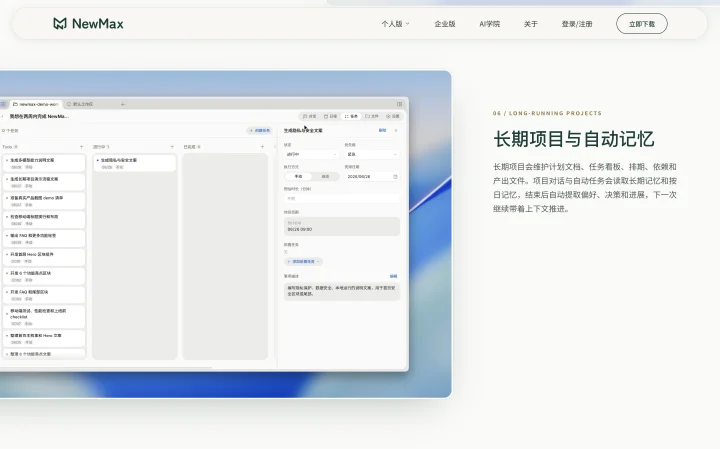Switch to newmax-demo tab in app preview
Viewport: 720px width, 449px height.
coord(36,104)
